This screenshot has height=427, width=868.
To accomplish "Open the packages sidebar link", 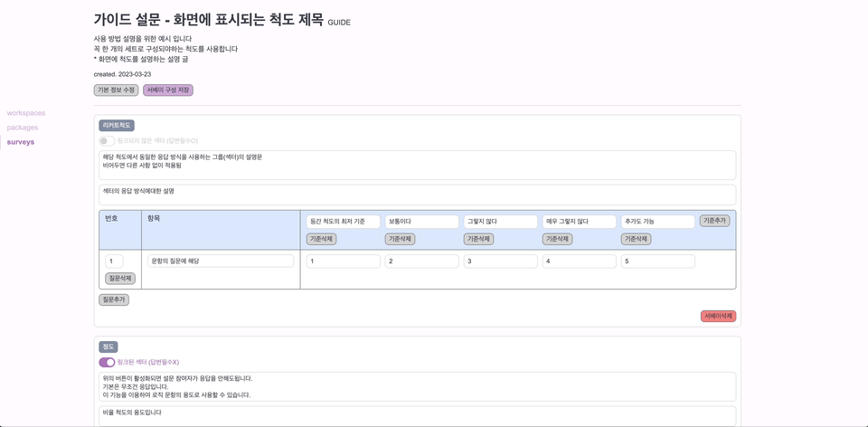I will tap(22, 128).
